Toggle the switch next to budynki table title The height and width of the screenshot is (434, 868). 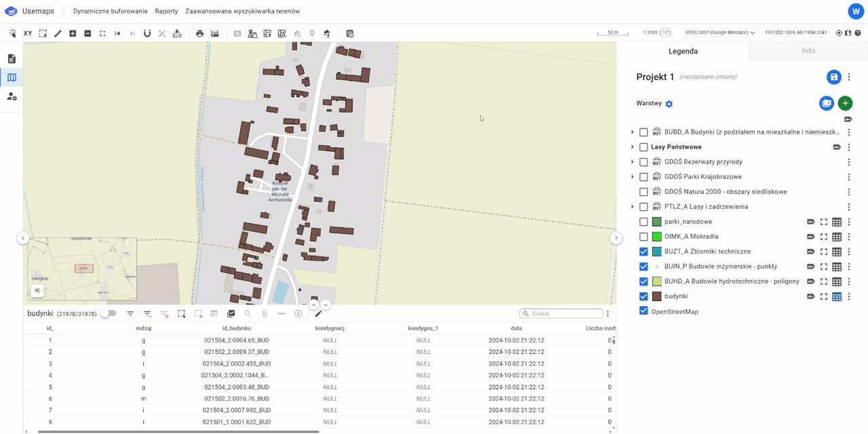108,314
